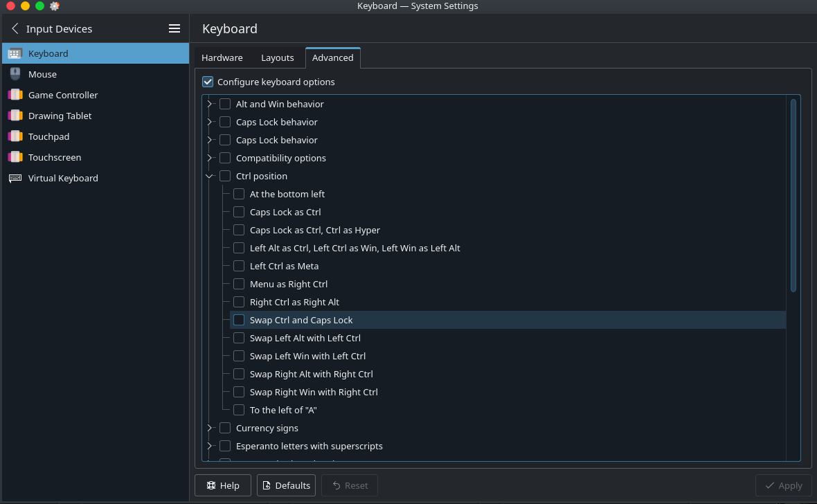817x504 pixels.
Task: Open the hamburger menu in sidebar header
Action: point(174,28)
